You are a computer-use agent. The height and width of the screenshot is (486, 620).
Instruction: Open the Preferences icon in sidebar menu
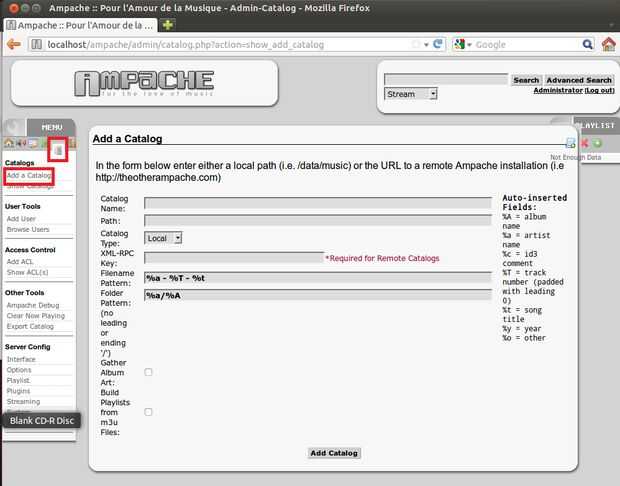click(x=33, y=143)
